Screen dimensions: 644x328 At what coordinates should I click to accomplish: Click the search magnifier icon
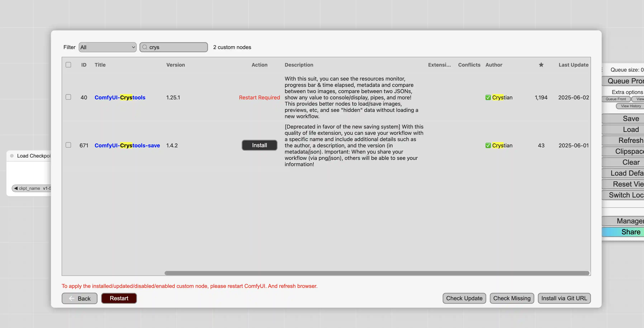point(145,47)
